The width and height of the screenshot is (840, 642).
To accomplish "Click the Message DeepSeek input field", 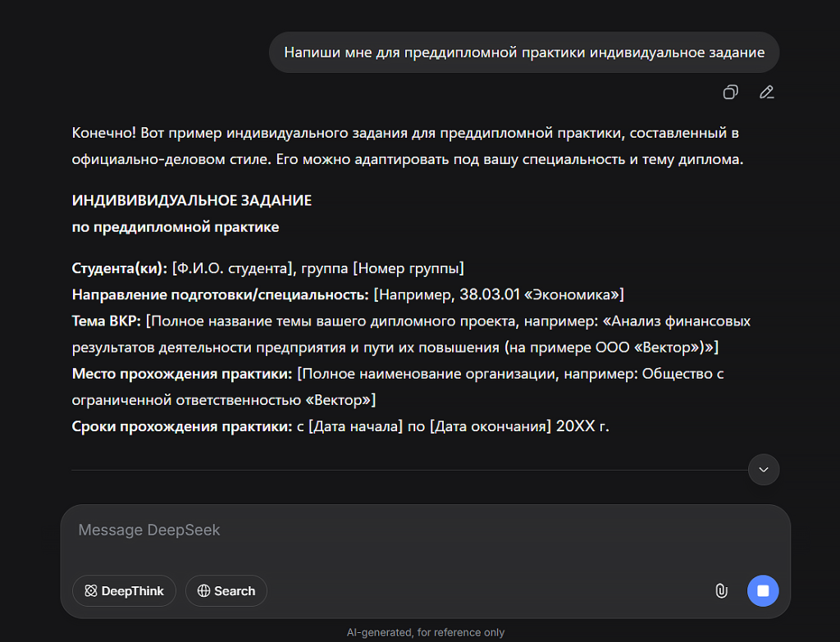I will point(328,530).
